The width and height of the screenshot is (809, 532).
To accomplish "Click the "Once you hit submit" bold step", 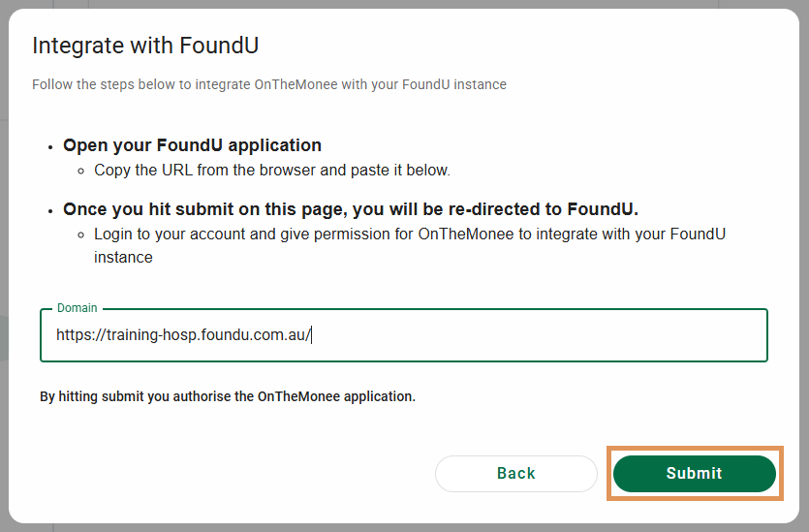I will pyautogui.click(x=350, y=209).
